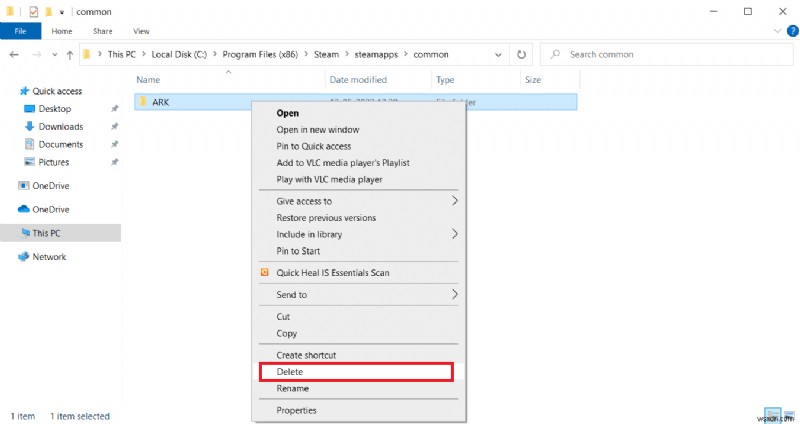Sort by the Name column header
This screenshot has width=800, height=424.
148,80
